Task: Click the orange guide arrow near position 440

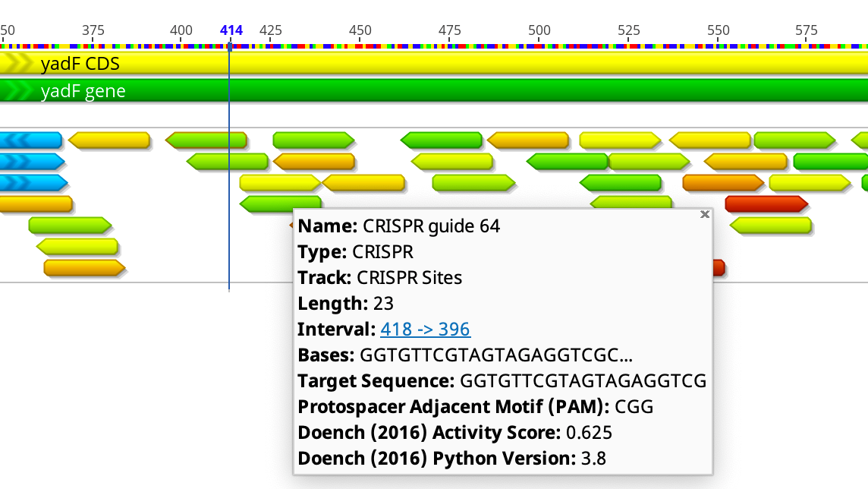Action: (x=314, y=160)
